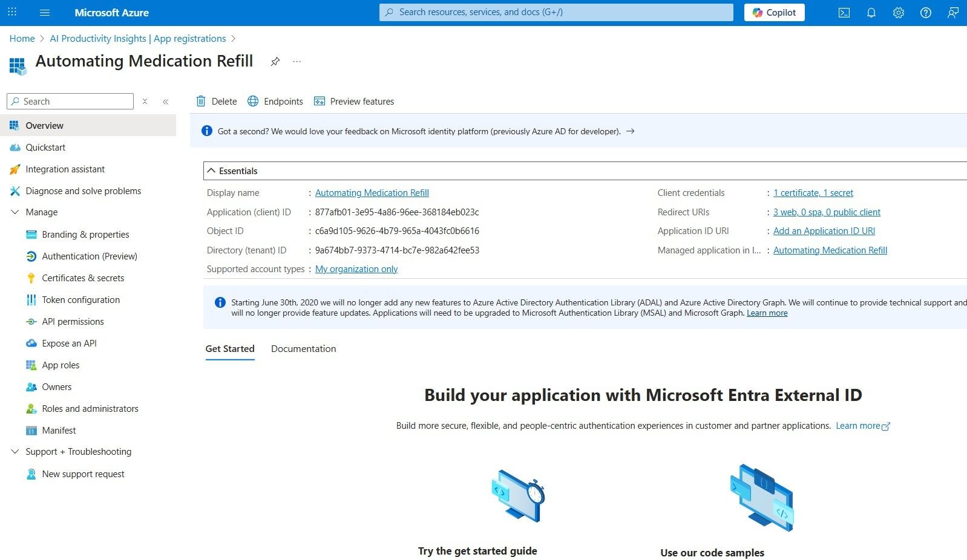Click the Diagnose and solve problems wrench icon
Viewport: 967px width, 560px height.
[15, 191]
